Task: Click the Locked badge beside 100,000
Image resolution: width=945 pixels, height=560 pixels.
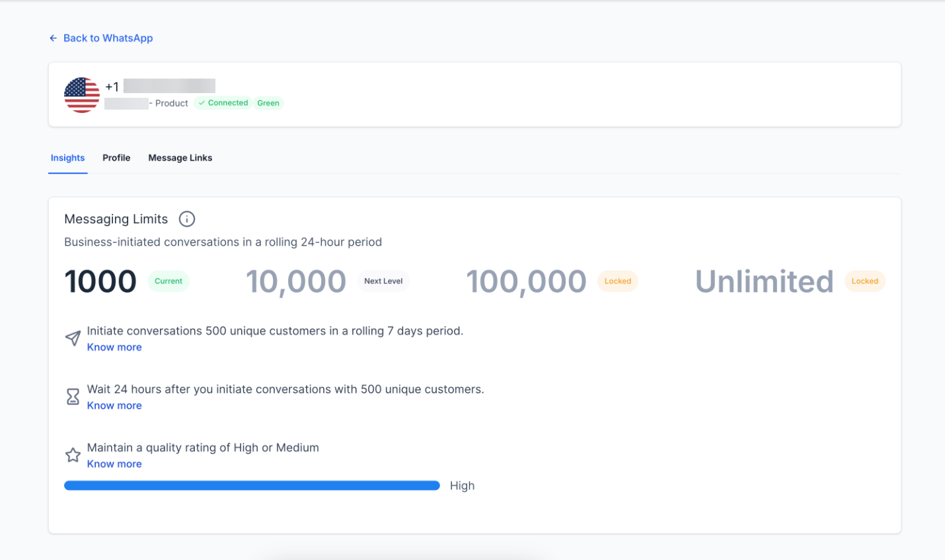Action: pyautogui.click(x=617, y=281)
